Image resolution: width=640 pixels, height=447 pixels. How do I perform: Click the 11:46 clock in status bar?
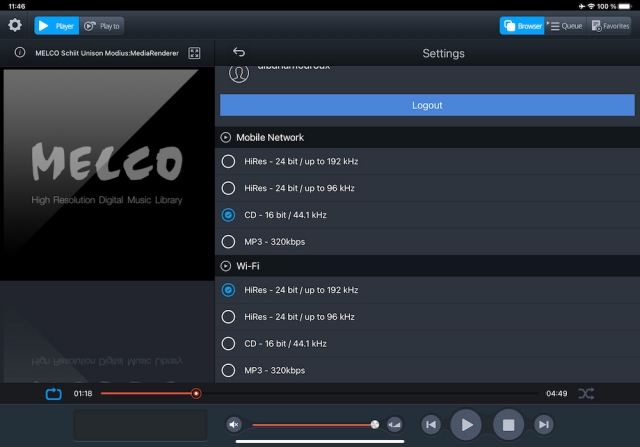pyautogui.click(x=17, y=6)
